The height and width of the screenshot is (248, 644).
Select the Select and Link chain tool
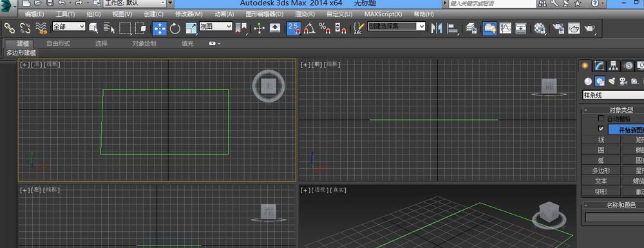click(x=10, y=28)
